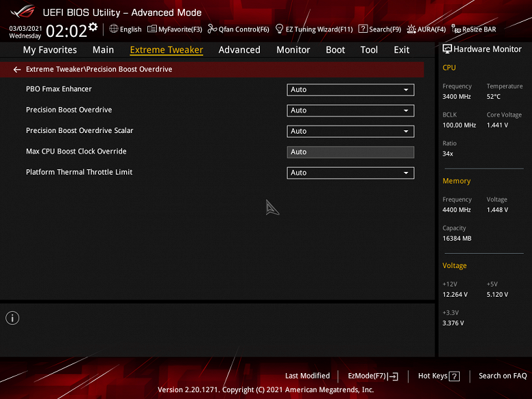
Task: Switch to My Favorites tab
Action: coord(50,50)
